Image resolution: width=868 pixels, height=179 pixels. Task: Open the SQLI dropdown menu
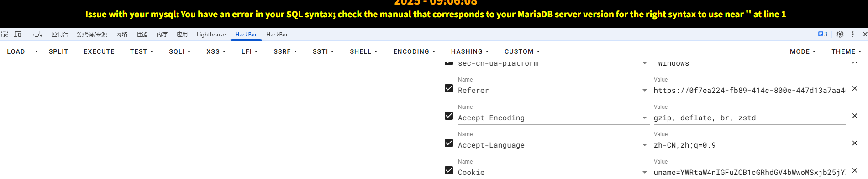(x=180, y=51)
